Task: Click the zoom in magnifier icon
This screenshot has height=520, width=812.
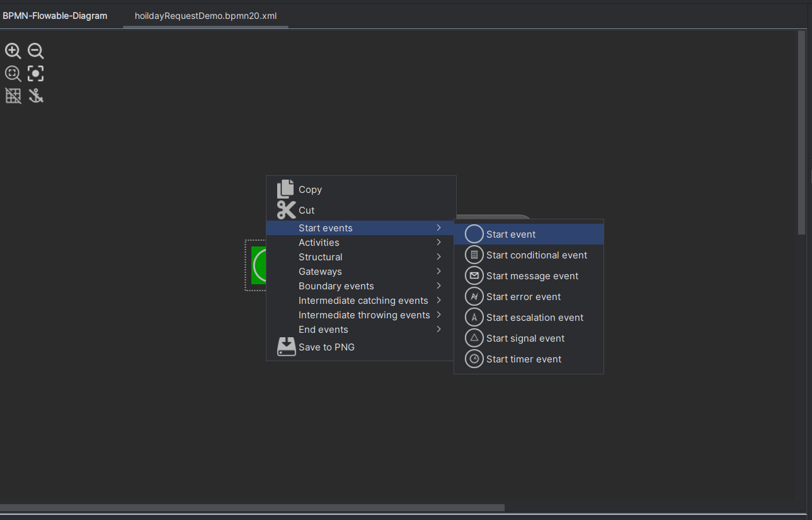Action: pyautogui.click(x=13, y=52)
